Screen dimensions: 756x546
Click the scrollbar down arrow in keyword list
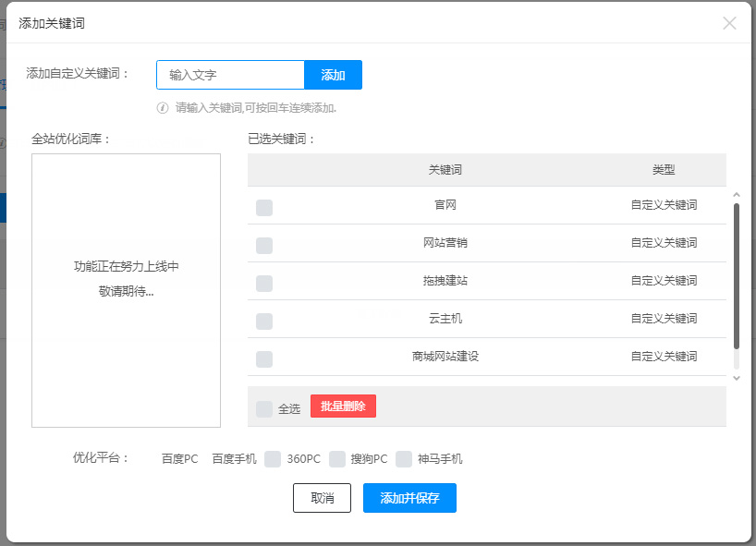737,378
